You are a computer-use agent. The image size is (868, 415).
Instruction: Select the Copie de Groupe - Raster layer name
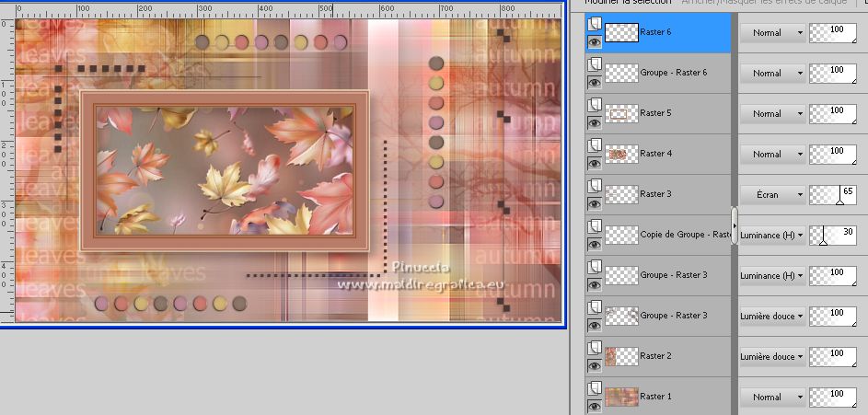(686, 234)
